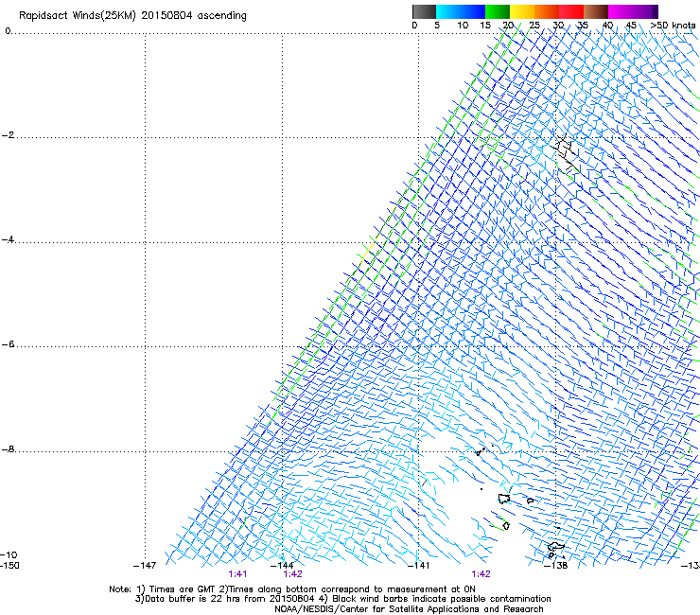Click the longitude label '-141'
Viewport: 700px width, 615px height.
pyautogui.click(x=419, y=566)
